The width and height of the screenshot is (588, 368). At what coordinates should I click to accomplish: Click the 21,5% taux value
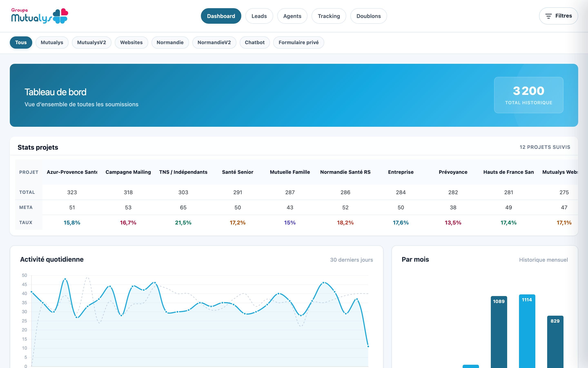click(183, 222)
